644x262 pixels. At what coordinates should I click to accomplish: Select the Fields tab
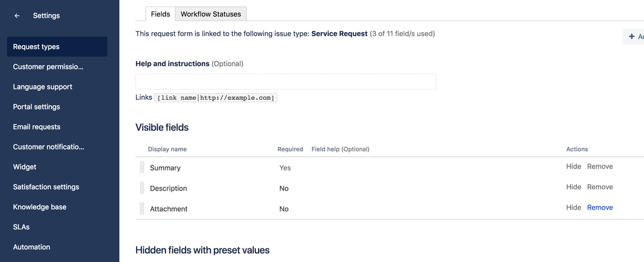click(x=160, y=14)
